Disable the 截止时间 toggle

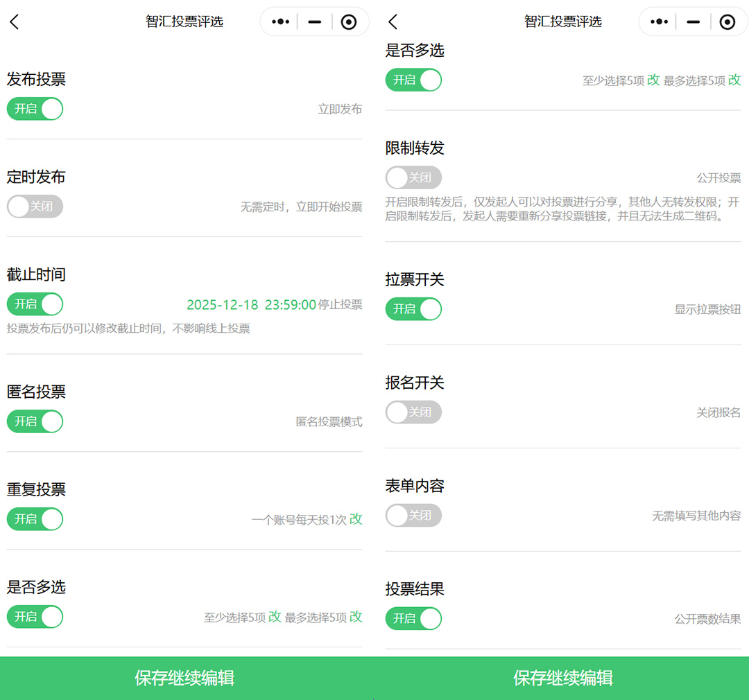click(x=35, y=304)
